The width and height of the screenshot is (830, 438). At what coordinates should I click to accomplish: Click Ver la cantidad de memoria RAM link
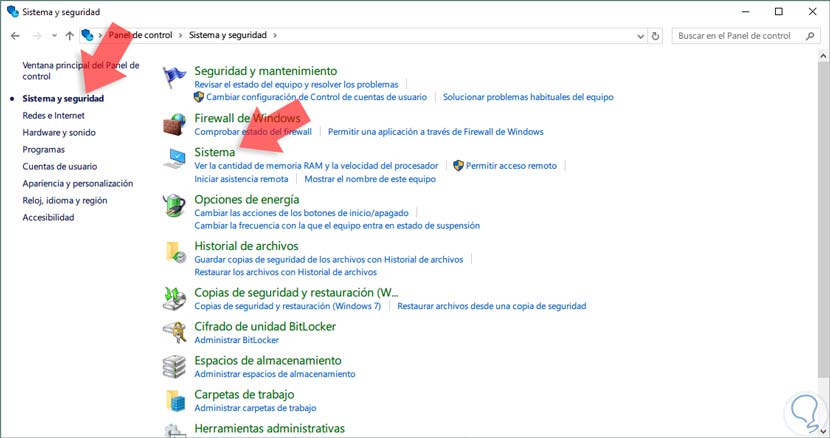[x=317, y=166]
